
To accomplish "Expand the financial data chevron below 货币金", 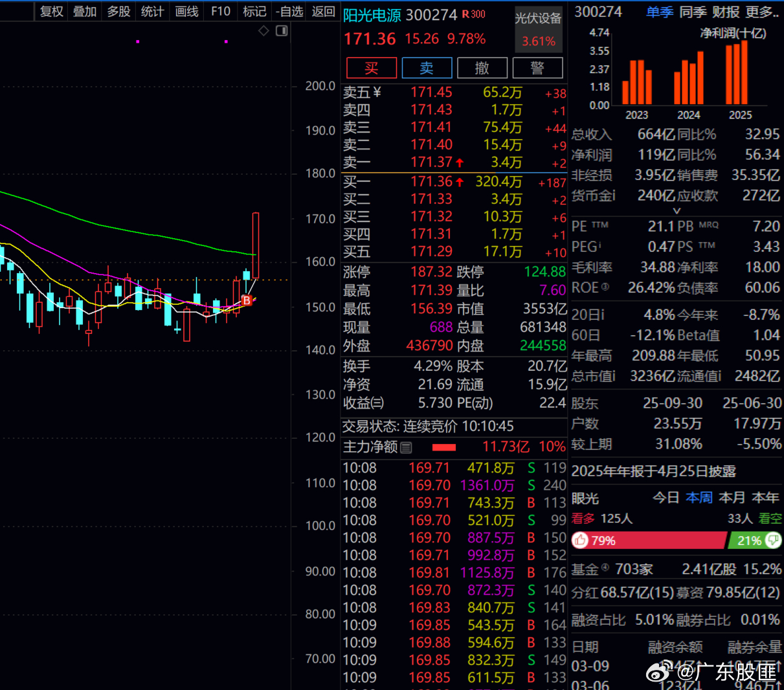I will [x=677, y=210].
